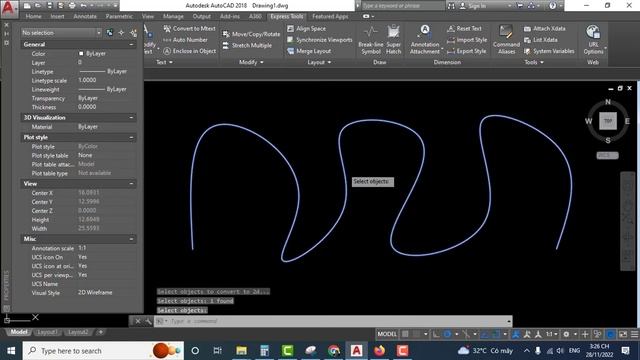The width and height of the screenshot is (640, 360).
Task: Collapse the General properties section
Action: [x=131, y=44]
